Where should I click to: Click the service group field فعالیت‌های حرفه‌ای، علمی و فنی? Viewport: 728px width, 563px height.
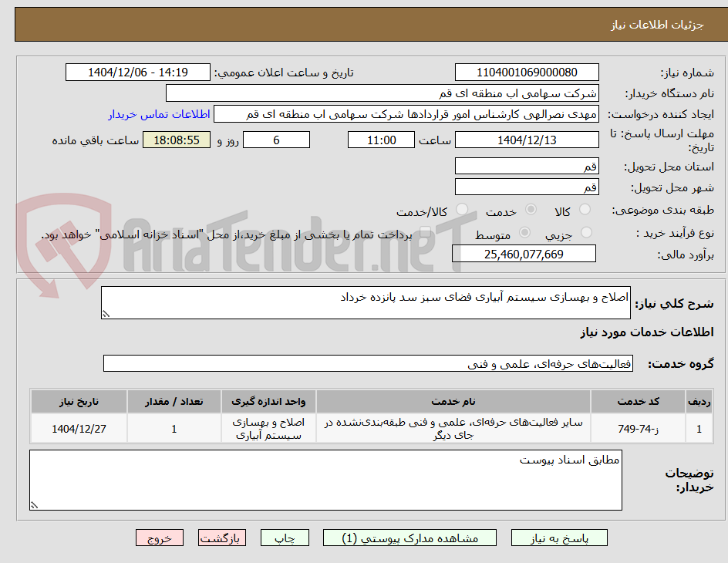(x=368, y=363)
